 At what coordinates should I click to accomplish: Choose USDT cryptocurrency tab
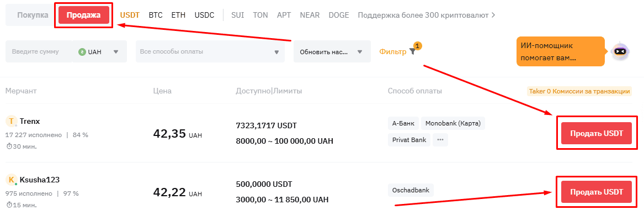click(x=130, y=15)
